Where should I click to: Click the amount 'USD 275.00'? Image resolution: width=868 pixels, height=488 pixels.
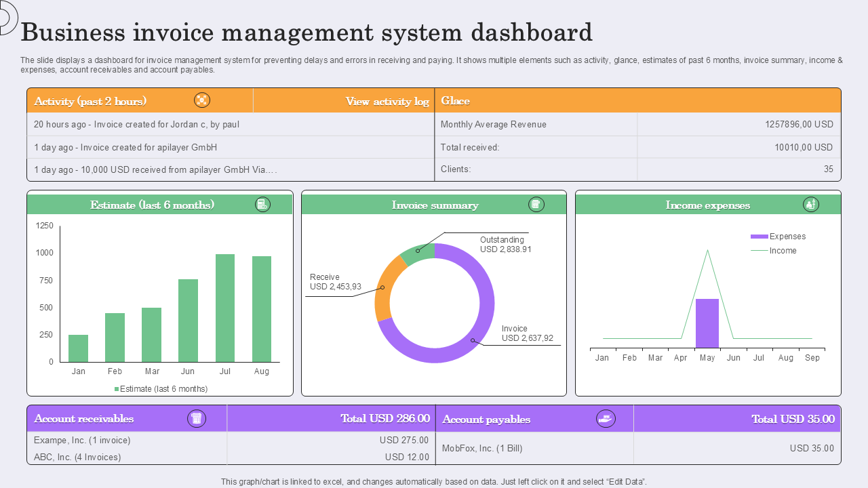(x=404, y=440)
